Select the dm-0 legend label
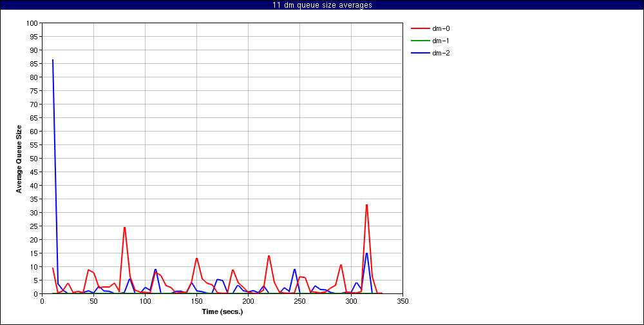 (x=442, y=28)
